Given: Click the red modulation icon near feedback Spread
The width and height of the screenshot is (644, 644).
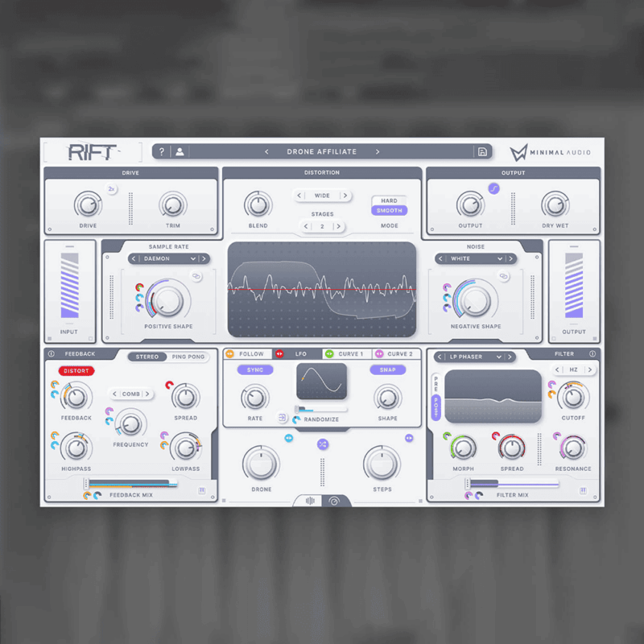Looking at the screenshot, I should (169, 385).
